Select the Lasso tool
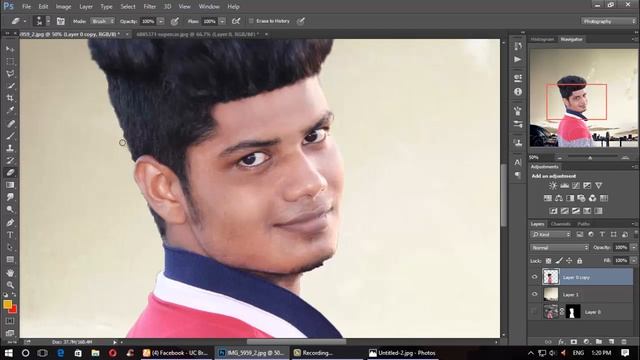This screenshot has width=640, height=360. pos(10,74)
